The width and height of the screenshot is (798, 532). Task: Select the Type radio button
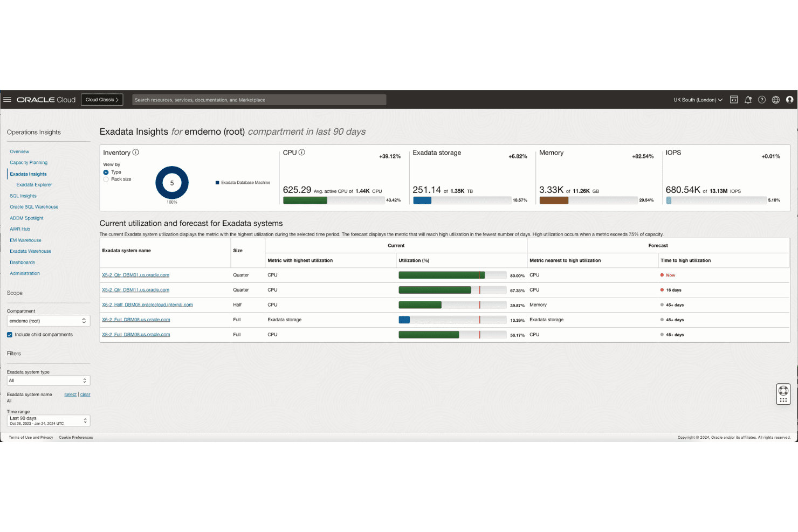tap(106, 172)
